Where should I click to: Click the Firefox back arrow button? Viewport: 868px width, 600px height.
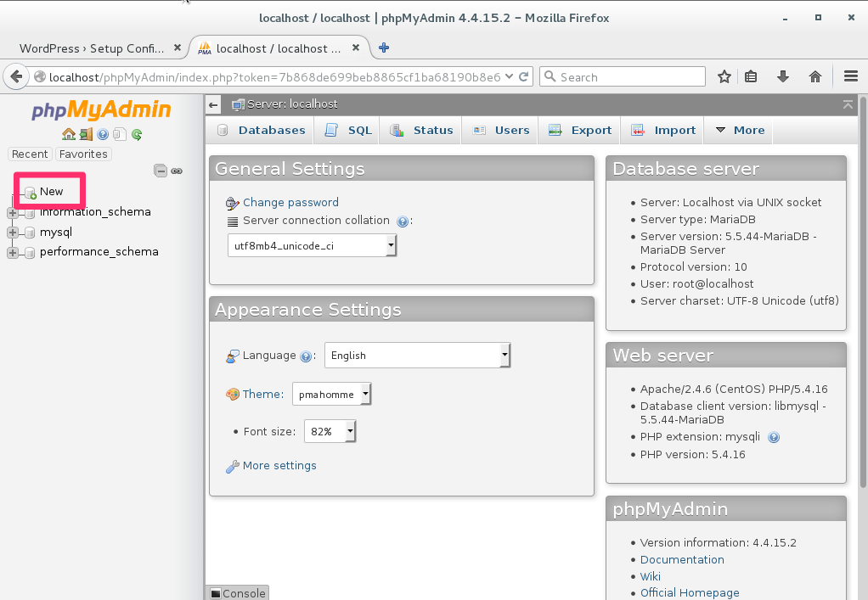(x=16, y=76)
